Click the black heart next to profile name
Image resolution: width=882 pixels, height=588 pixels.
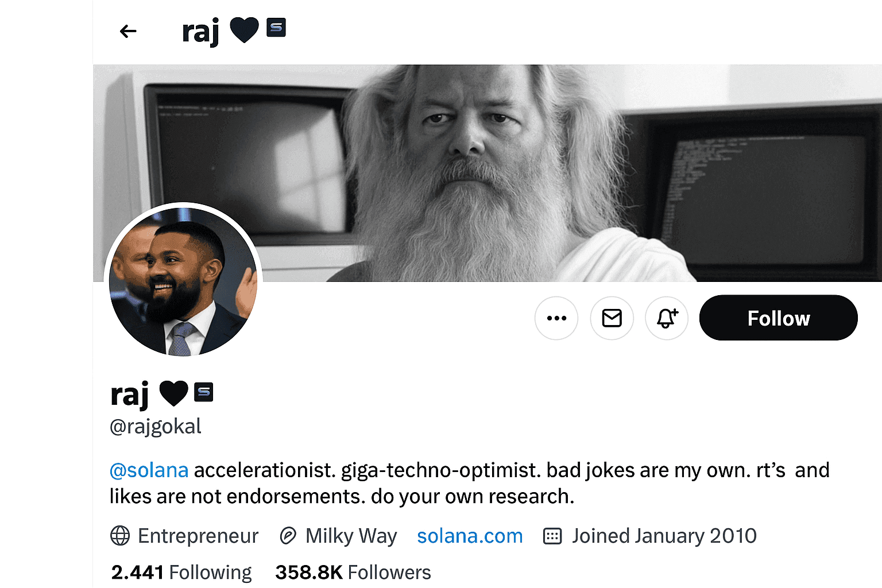[173, 393]
